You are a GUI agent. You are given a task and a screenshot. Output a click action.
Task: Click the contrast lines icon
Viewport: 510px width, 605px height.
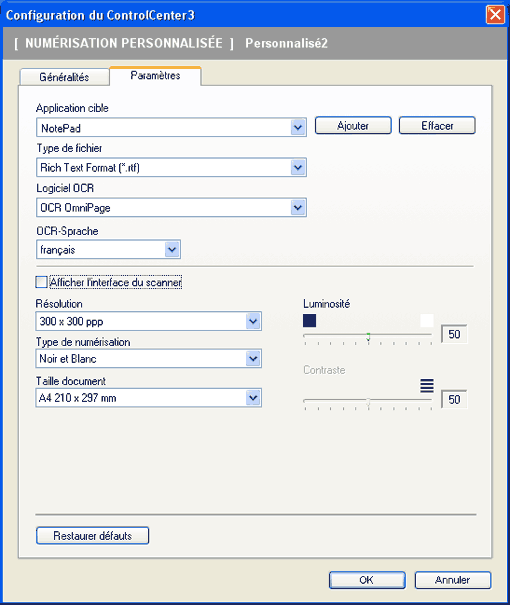pos(427,385)
